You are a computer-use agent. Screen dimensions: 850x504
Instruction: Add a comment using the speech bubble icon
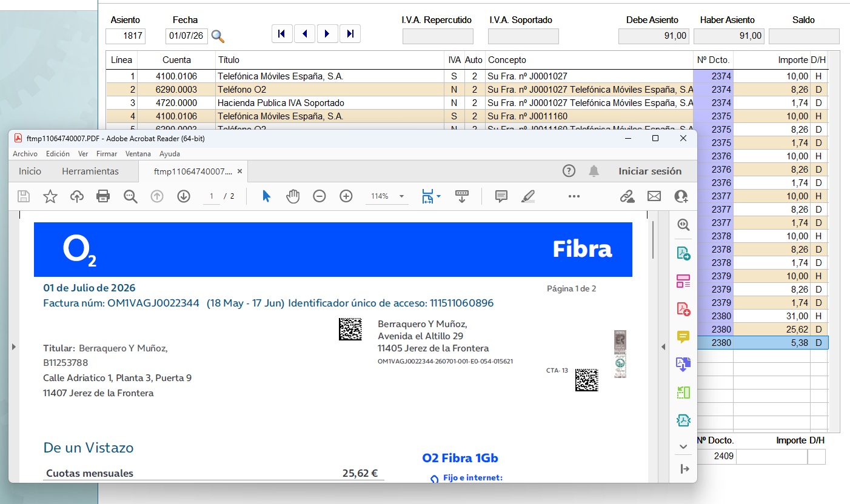coord(501,196)
